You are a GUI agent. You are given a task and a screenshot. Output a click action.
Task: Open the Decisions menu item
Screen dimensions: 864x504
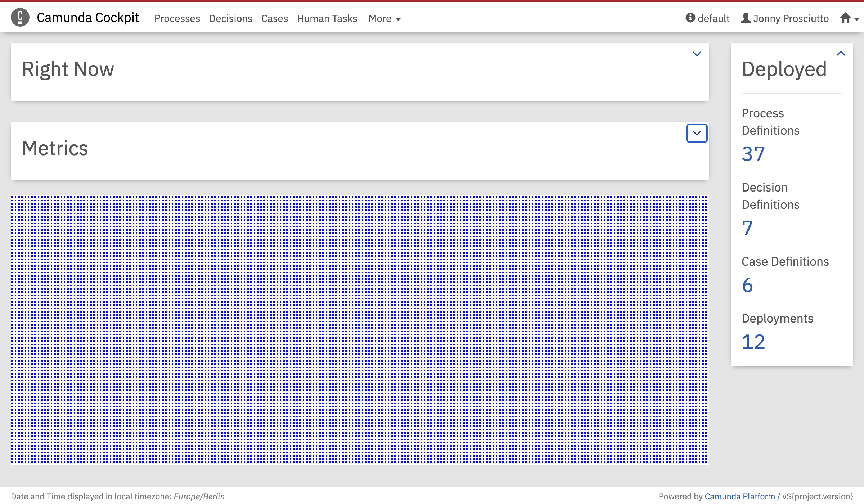point(231,18)
